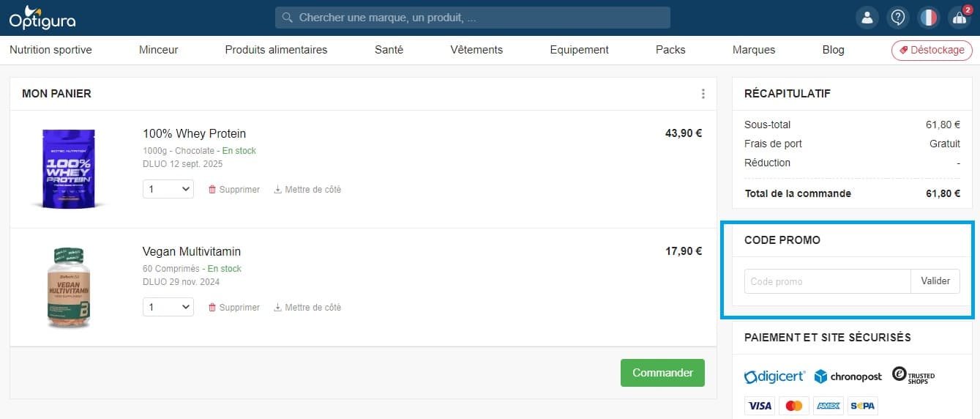Screen dimensions: 980x419
Task: Open the cart icon with badge 2
Action: 960,18
